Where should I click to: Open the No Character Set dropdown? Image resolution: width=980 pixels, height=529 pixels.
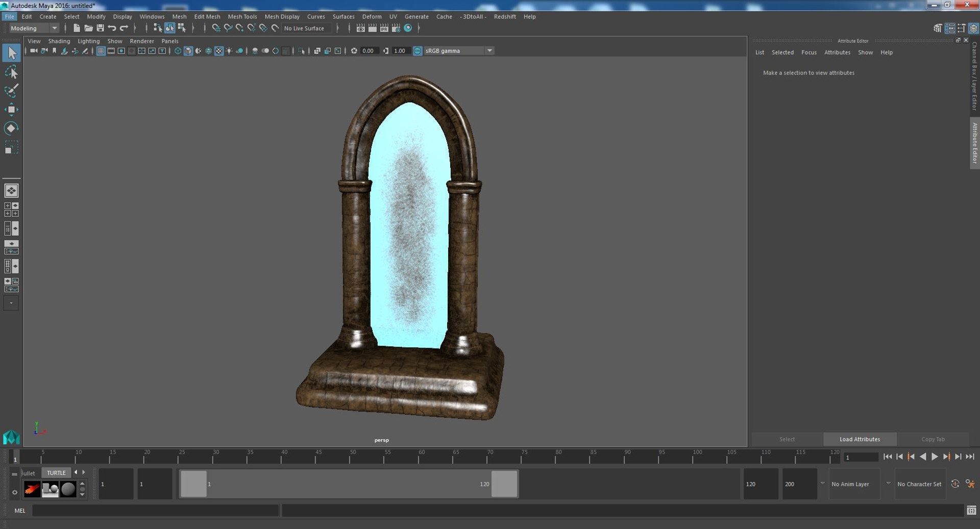[920, 484]
